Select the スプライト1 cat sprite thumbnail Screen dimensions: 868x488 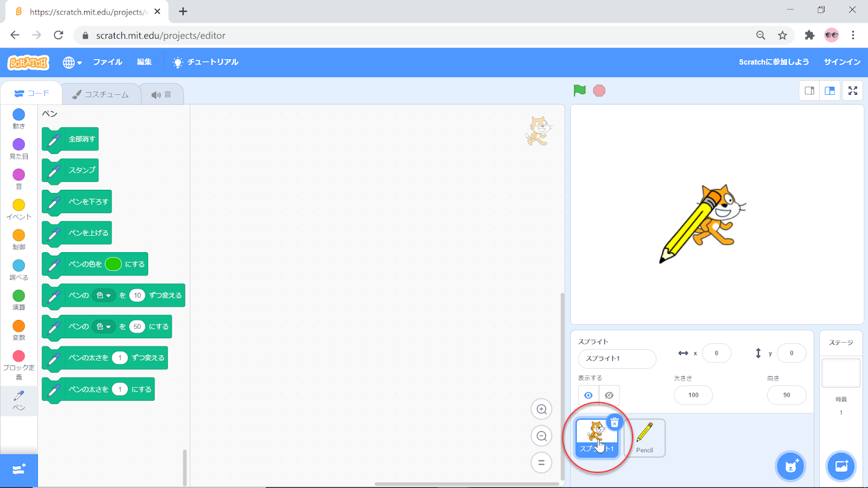tap(596, 438)
